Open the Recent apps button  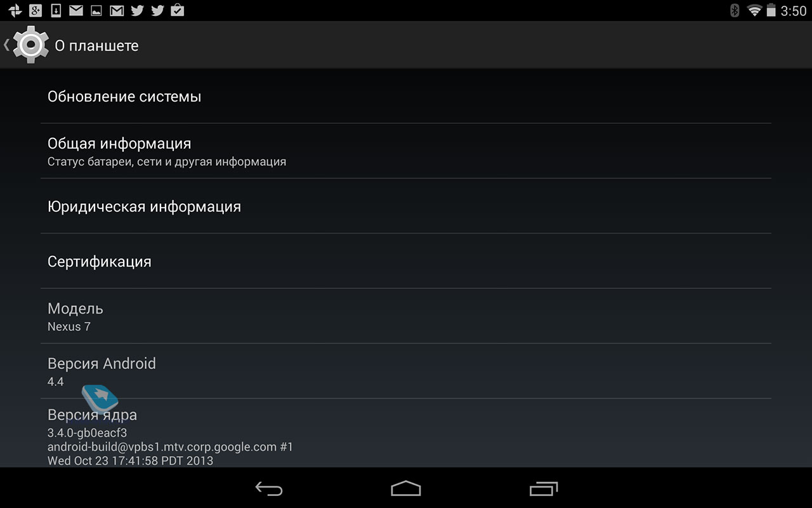pos(543,488)
